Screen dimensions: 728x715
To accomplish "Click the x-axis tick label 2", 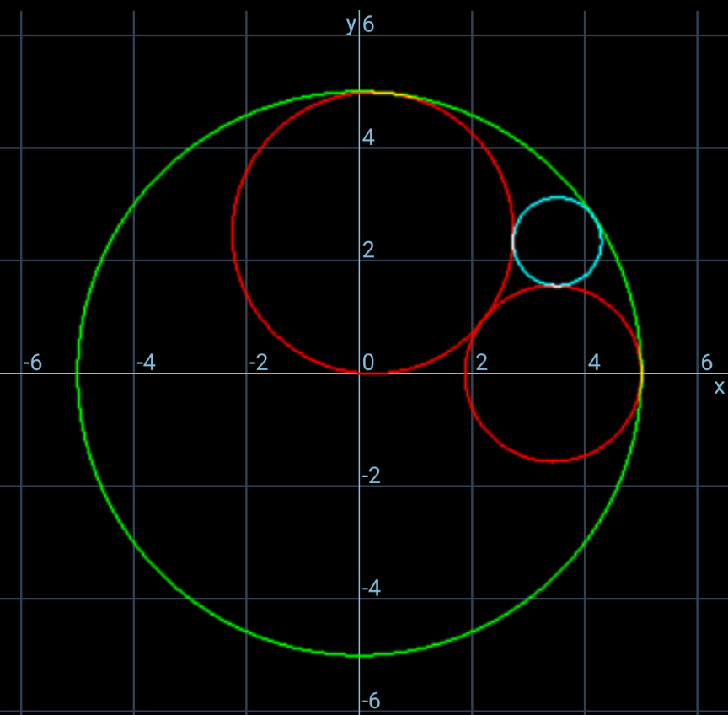I will tap(481, 363).
